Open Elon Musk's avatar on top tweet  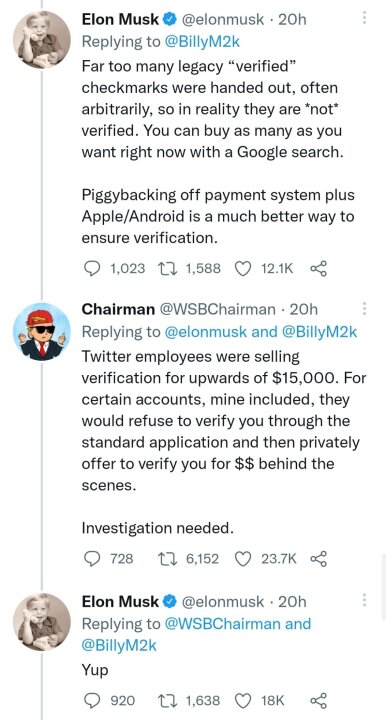click(42, 40)
